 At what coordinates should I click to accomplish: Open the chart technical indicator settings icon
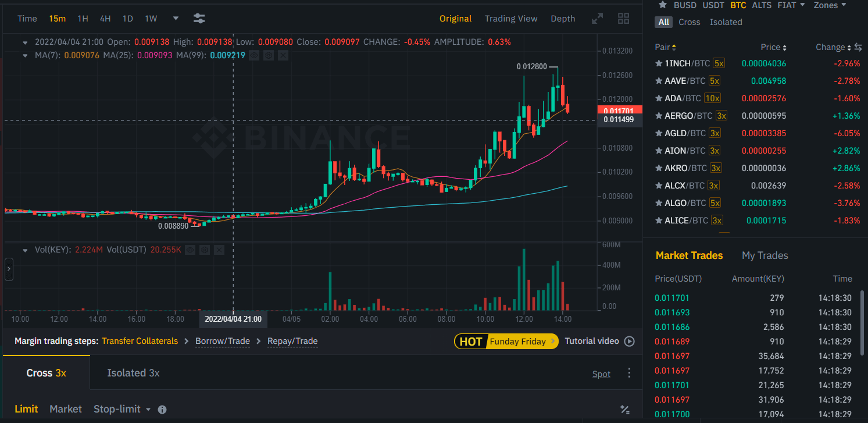(x=199, y=19)
